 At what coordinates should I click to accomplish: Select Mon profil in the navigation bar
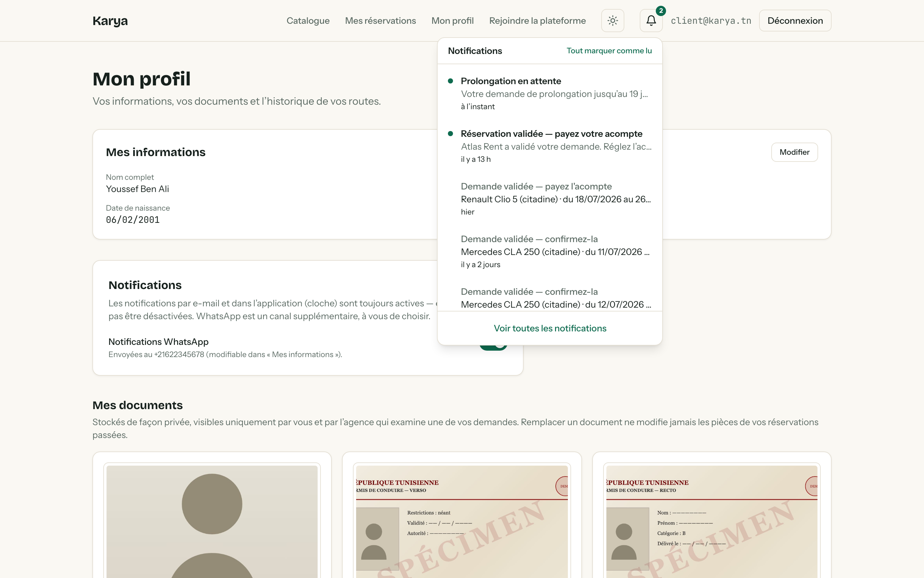coord(452,21)
